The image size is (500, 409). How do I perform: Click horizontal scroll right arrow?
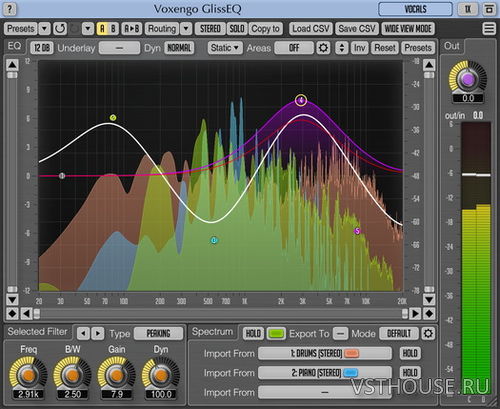415,314
